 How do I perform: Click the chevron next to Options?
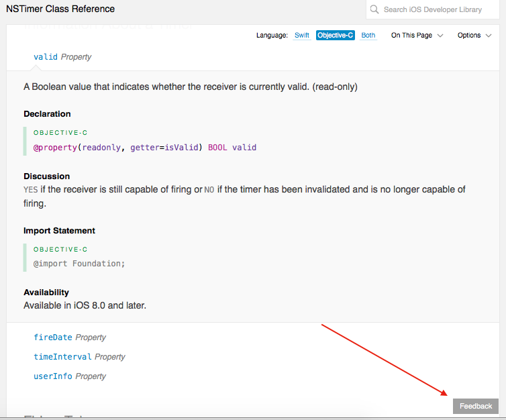pos(489,36)
